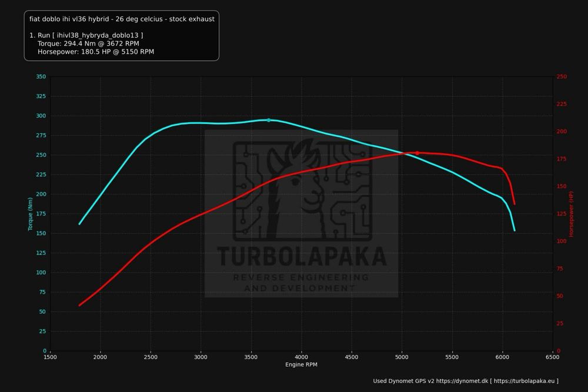The image size is (588, 392).
Task: Click the 300 torque axis tick label
Action: click(x=41, y=116)
